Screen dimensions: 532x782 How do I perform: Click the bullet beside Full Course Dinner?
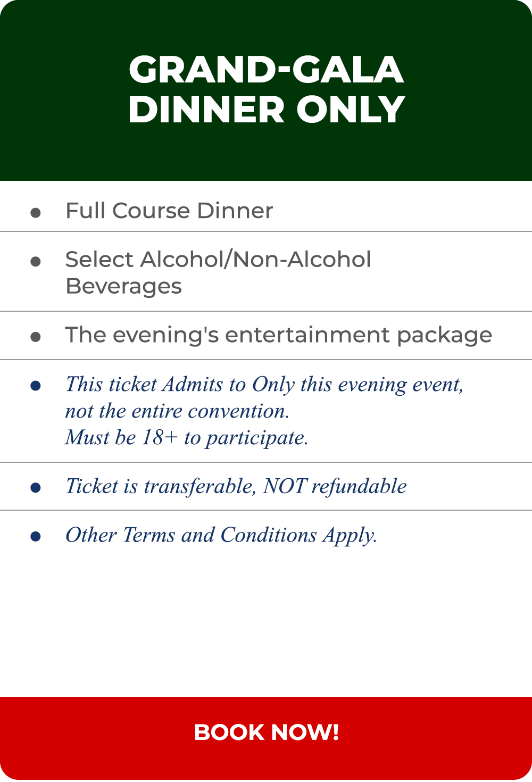point(36,213)
